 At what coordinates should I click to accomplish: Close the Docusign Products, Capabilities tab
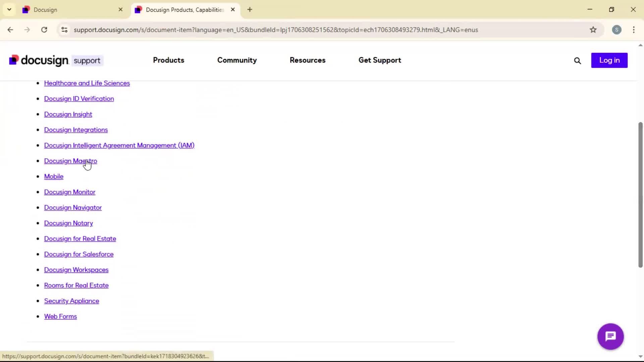tap(233, 10)
